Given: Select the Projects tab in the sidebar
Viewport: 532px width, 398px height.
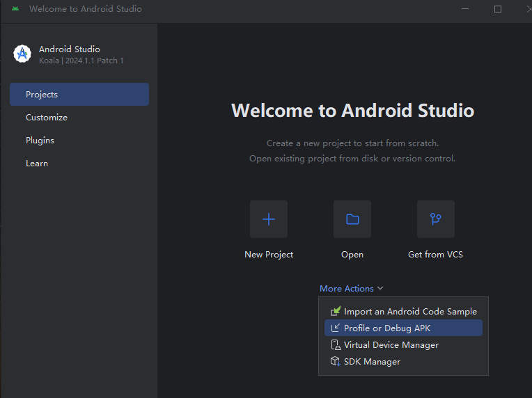Looking at the screenshot, I should click(x=79, y=94).
